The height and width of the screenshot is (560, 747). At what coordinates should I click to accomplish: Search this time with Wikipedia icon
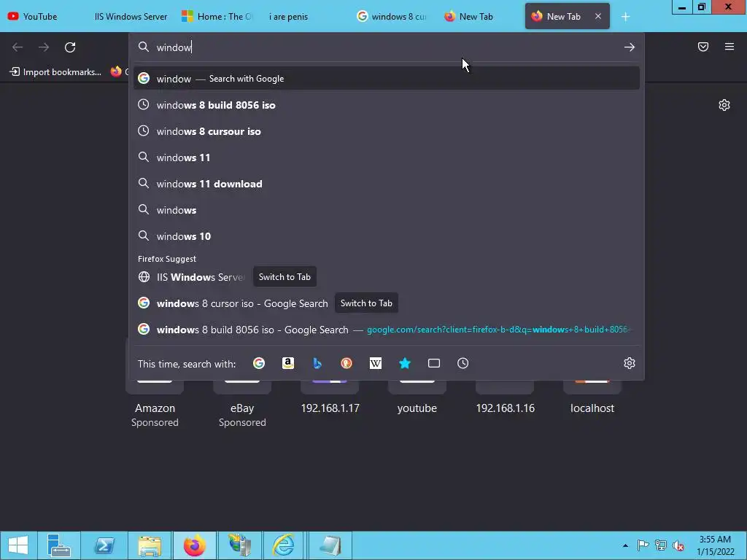tap(376, 363)
